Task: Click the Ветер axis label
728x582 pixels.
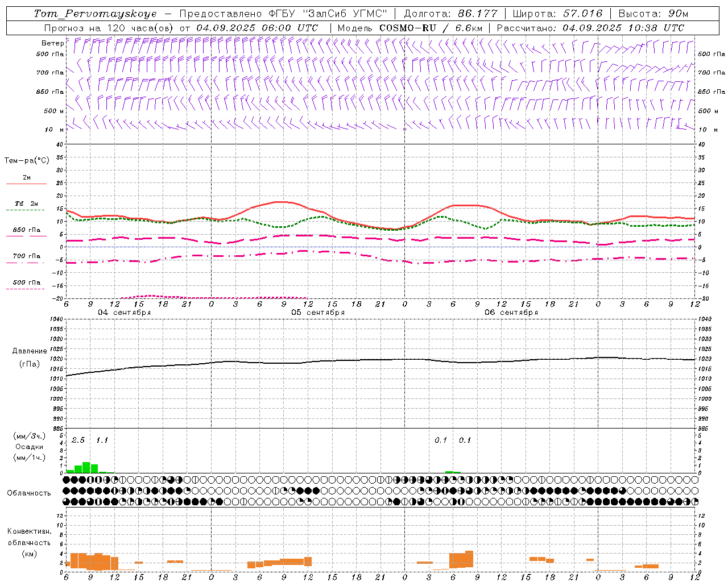Action: click(x=52, y=43)
